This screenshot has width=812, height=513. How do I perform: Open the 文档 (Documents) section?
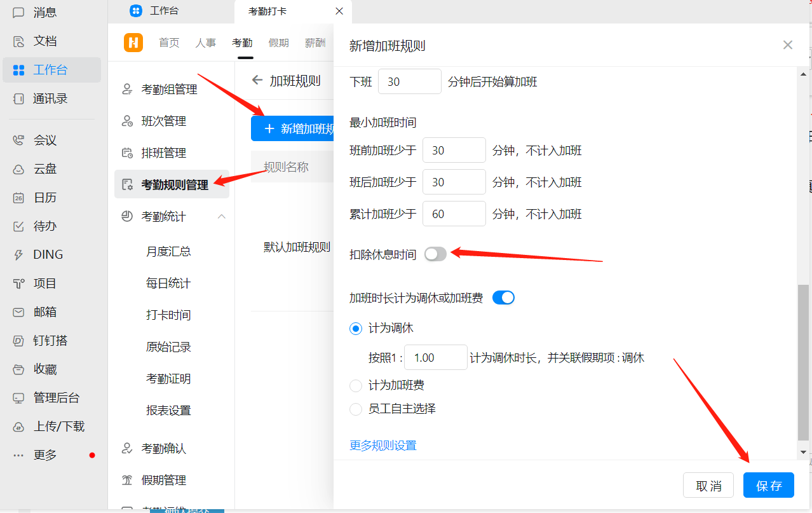click(40, 40)
